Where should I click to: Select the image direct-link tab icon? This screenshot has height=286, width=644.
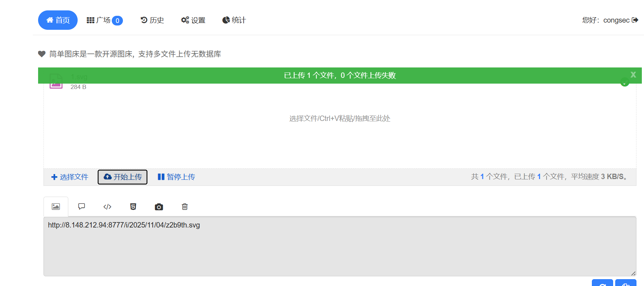(x=56, y=207)
